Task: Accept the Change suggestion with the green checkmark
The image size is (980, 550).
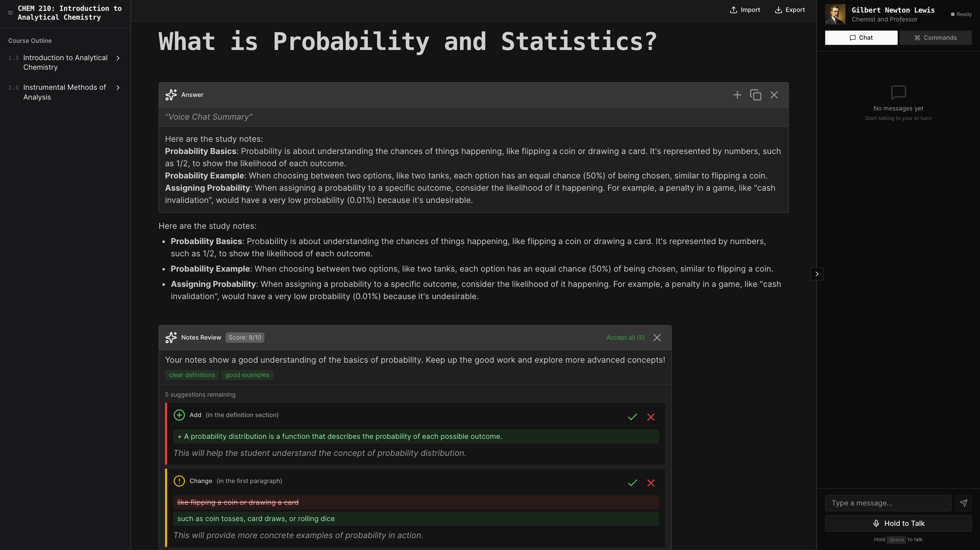Action: (x=632, y=483)
